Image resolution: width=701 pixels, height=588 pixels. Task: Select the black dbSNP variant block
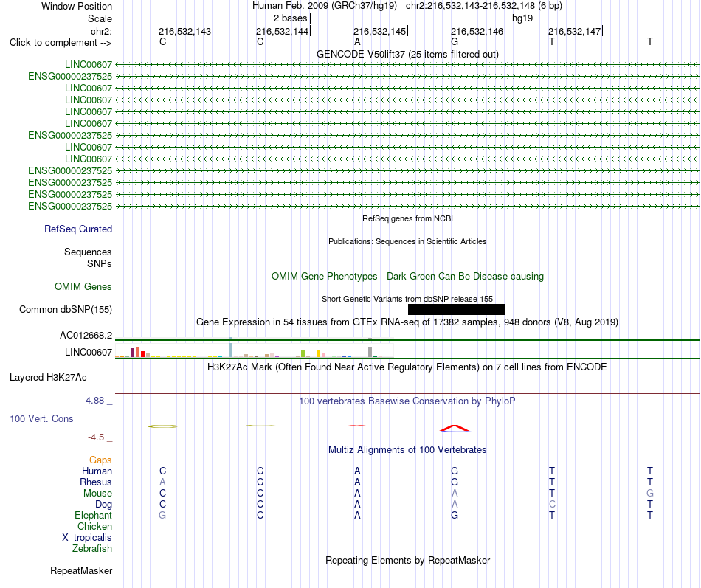pyautogui.click(x=457, y=309)
